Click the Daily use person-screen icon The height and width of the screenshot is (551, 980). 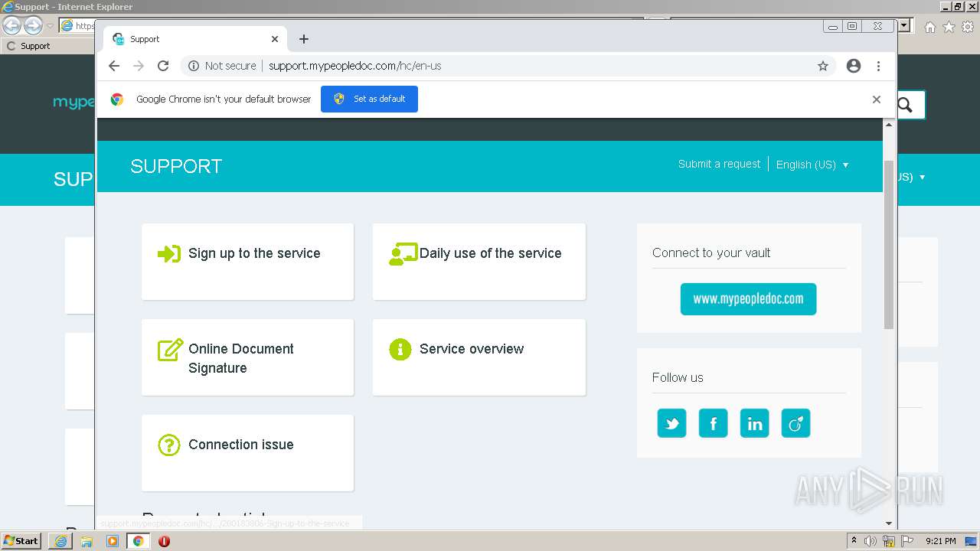403,254
